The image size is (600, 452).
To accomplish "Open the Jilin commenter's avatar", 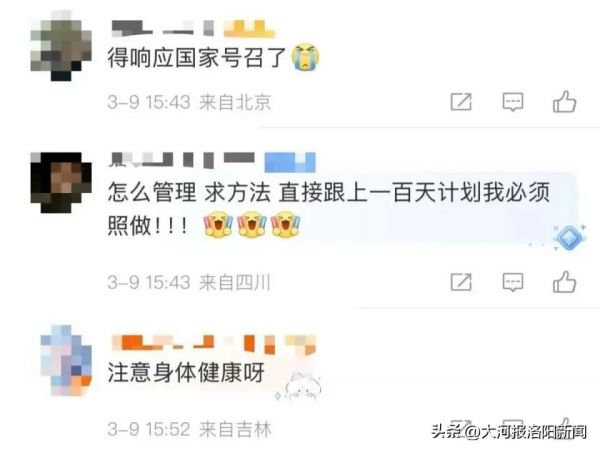I will click(x=66, y=361).
